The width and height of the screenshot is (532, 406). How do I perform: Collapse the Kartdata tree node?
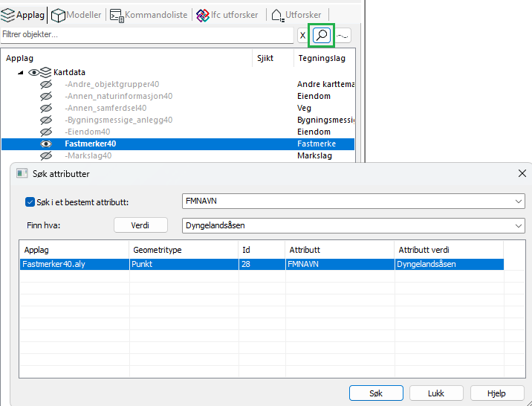click(x=20, y=73)
